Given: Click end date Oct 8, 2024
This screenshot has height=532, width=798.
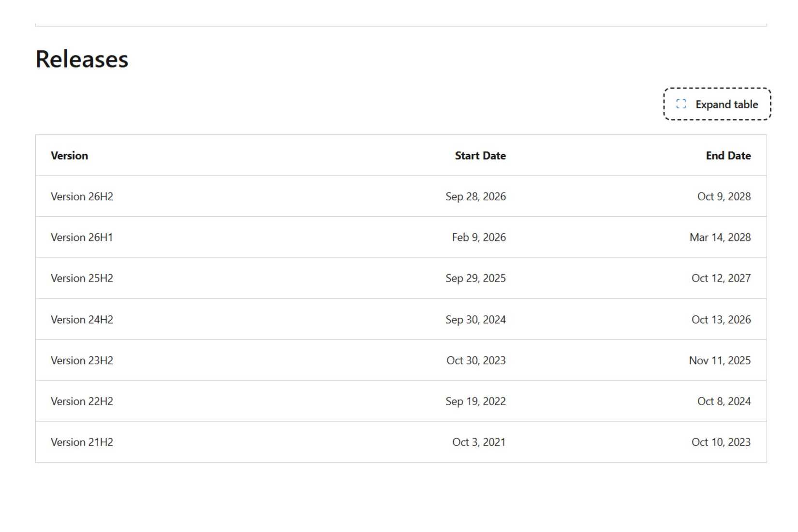Looking at the screenshot, I should click(724, 401).
